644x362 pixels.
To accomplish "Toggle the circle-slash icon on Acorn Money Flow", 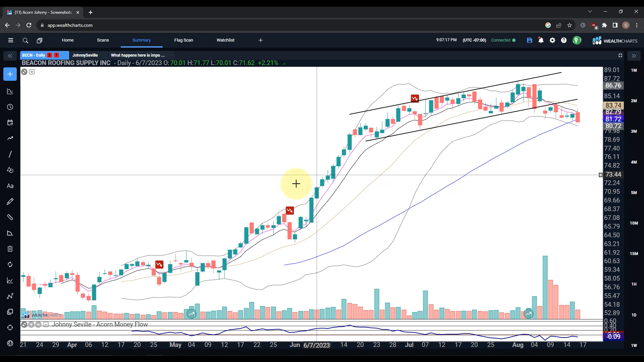I will coord(24,324).
